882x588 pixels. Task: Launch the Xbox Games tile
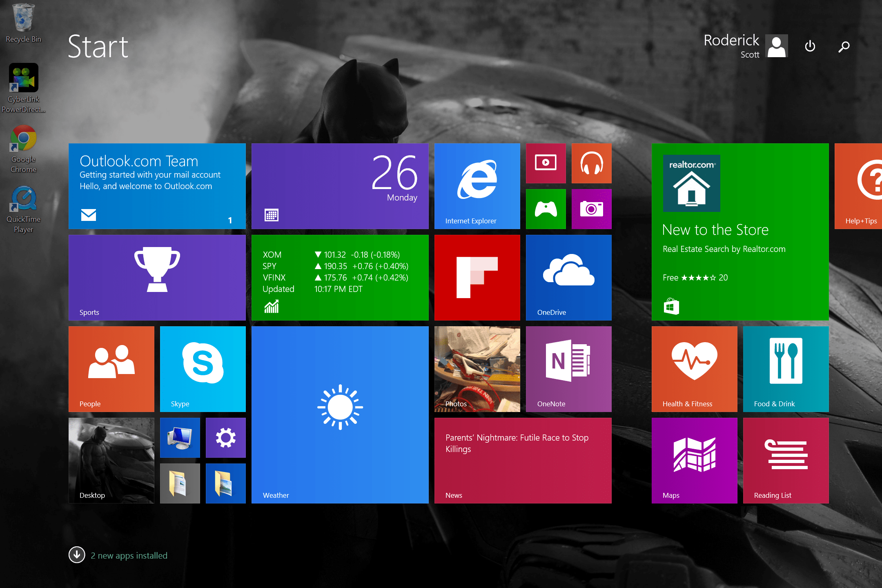click(x=546, y=209)
